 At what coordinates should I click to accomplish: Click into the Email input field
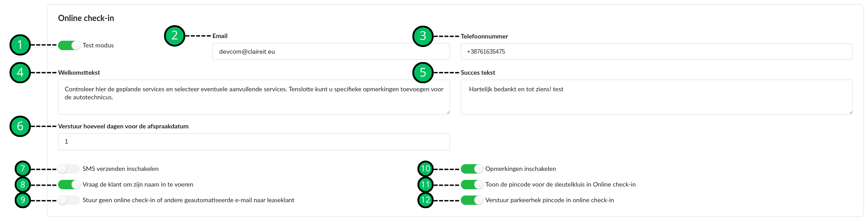pos(331,51)
